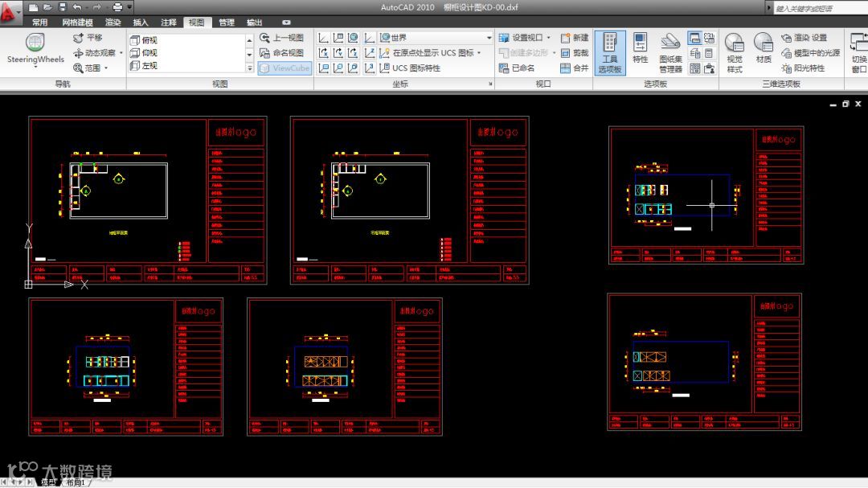This screenshot has height=488, width=868.
Task: Switch to the 输出 ribbon tab
Action: [x=255, y=23]
